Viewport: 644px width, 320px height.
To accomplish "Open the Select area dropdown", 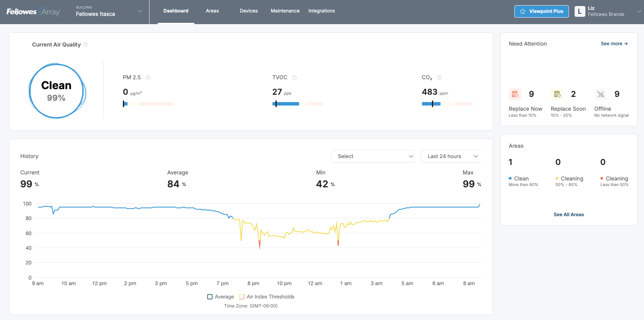I will click(x=373, y=156).
